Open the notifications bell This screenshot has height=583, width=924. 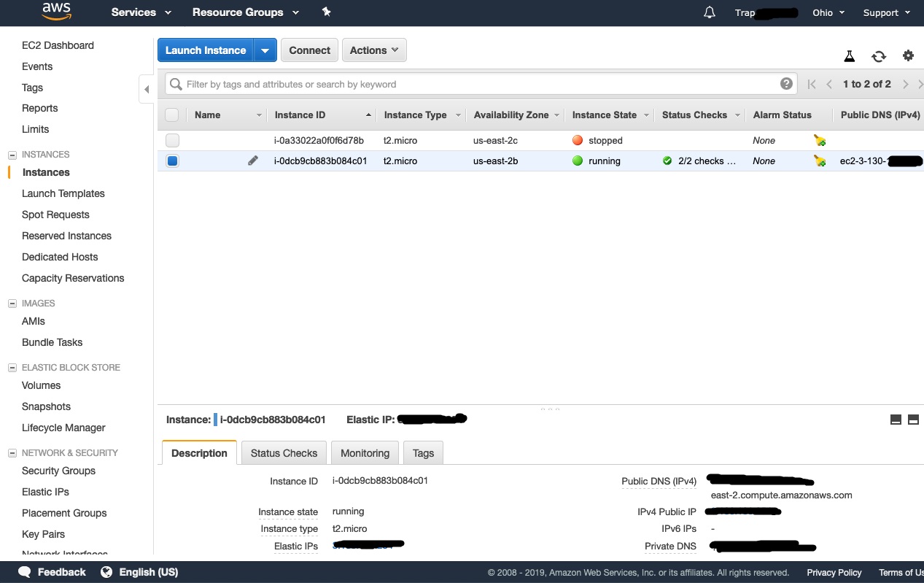[x=710, y=12]
